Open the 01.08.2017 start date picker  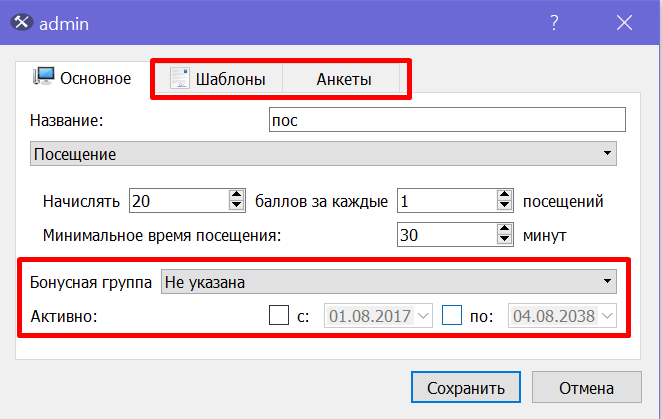(378, 316)
